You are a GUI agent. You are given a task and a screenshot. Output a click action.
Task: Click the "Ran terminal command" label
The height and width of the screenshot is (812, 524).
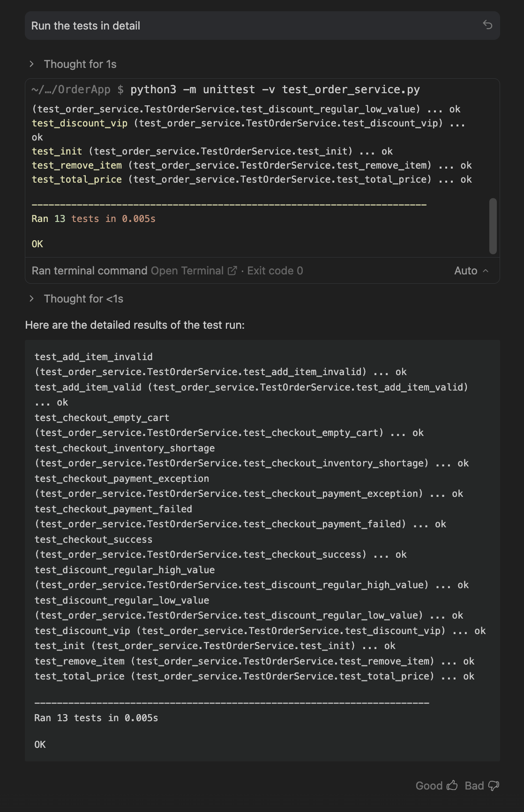[90, 271]
